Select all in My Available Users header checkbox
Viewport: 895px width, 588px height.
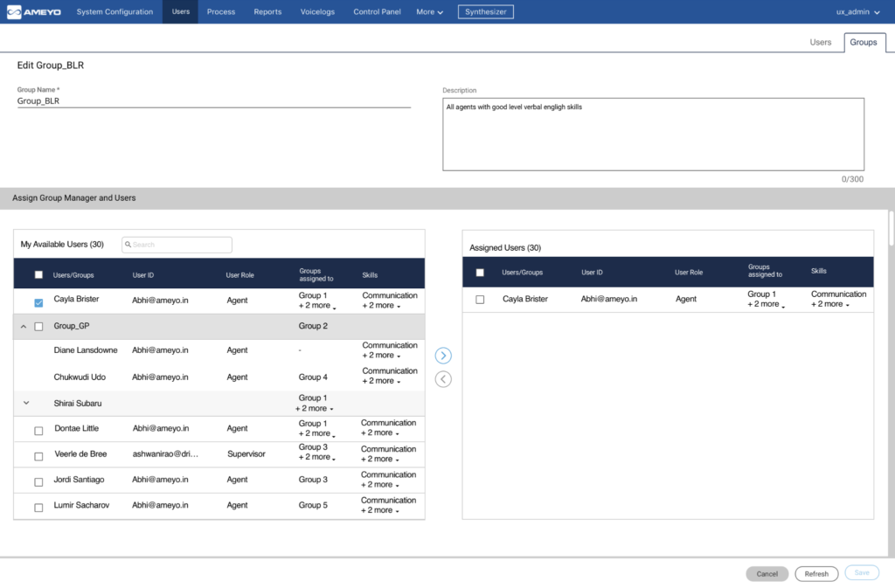point(38,275)
